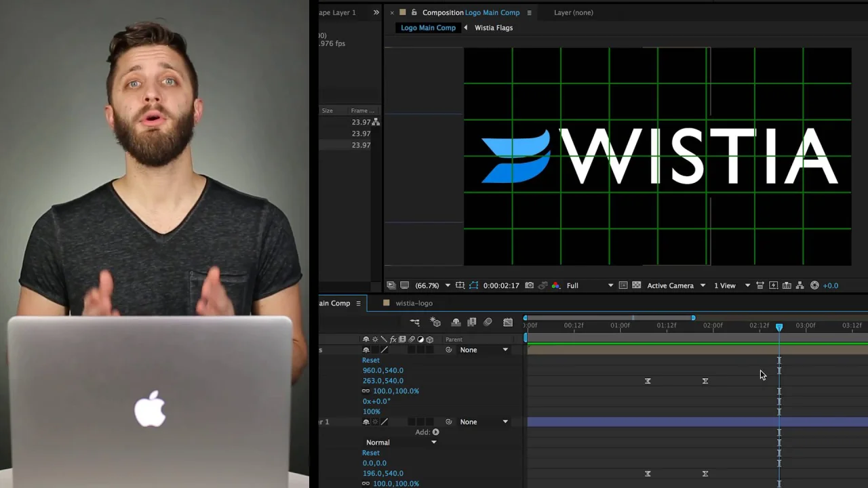The image size is (868, 488).
Task: Click the Fast Previews lightning icon
Action: pos(773,285)
